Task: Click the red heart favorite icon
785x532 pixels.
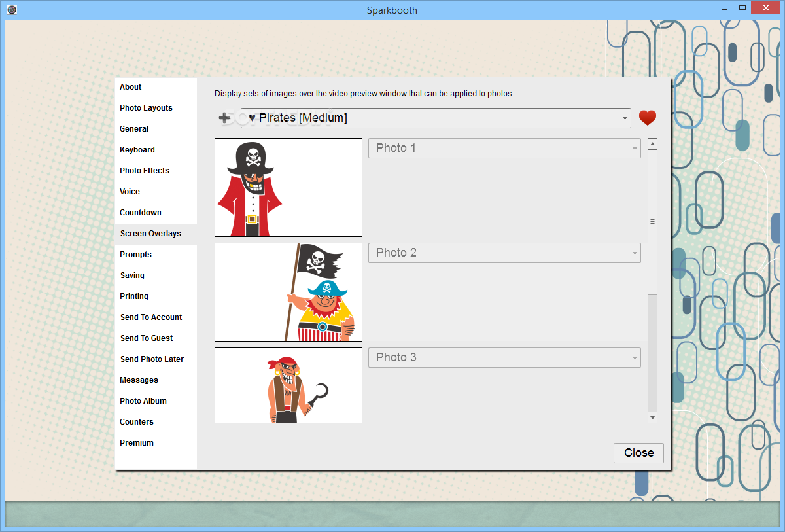Action: coord(647,118)
